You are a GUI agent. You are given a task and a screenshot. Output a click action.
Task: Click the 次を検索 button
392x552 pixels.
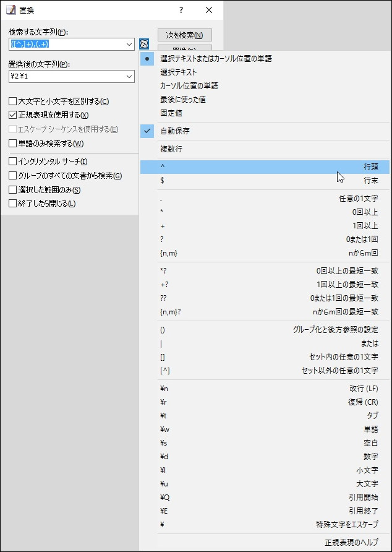click(184, 35)
